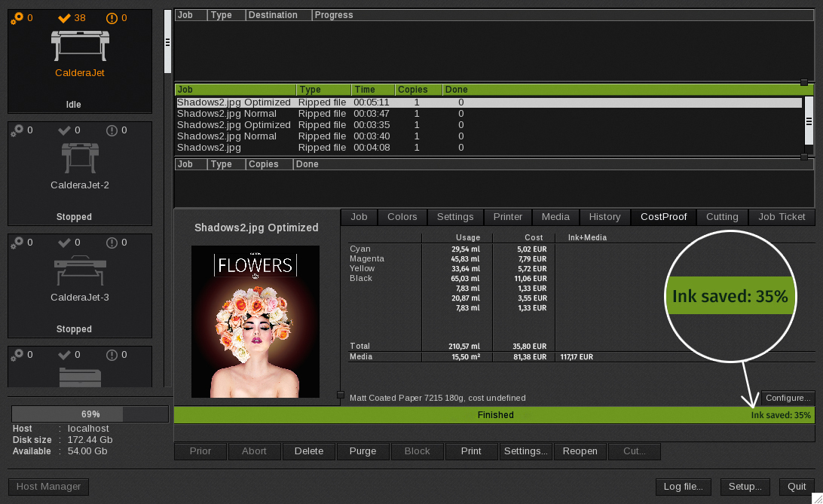
Task: Toggle the small square beside preview image
Action: tap(341, 395)
